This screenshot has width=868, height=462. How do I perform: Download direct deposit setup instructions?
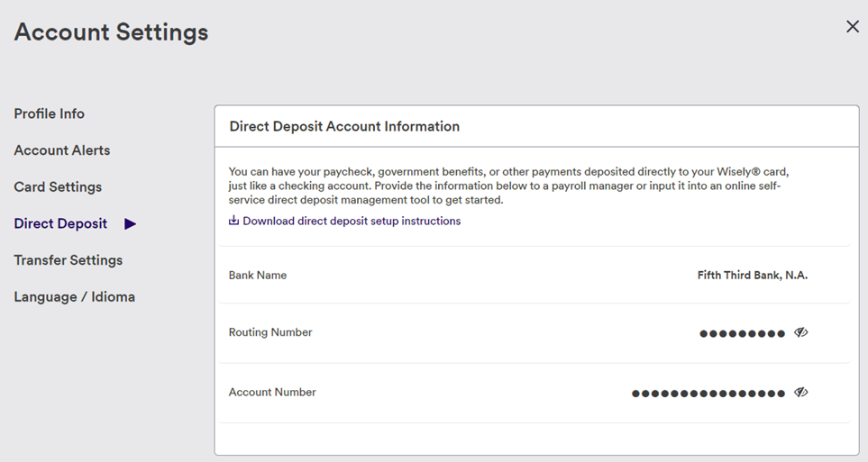352,221
